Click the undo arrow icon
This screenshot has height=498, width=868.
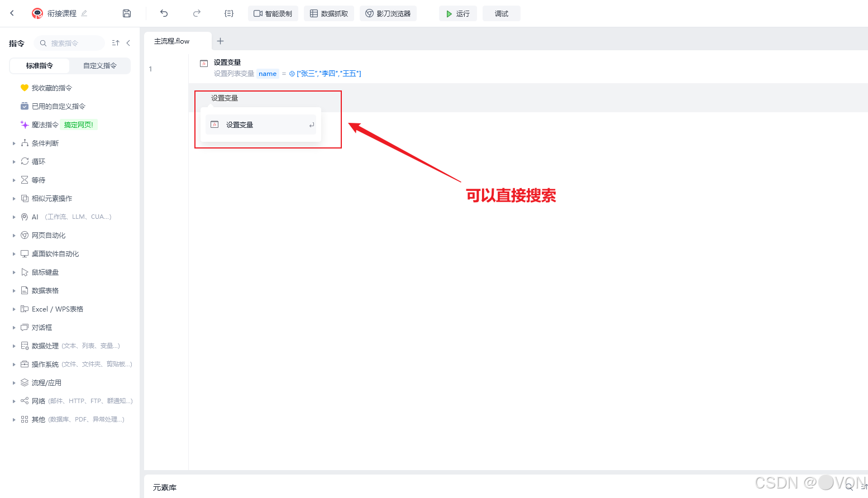click(163, 13)
